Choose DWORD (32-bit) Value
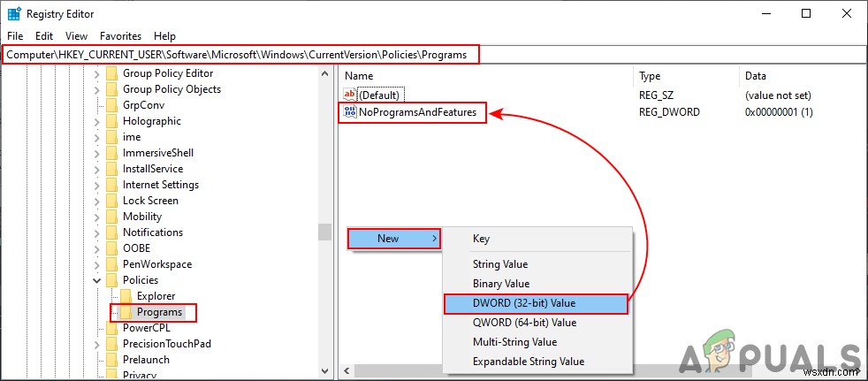 [x=536, y=303]
